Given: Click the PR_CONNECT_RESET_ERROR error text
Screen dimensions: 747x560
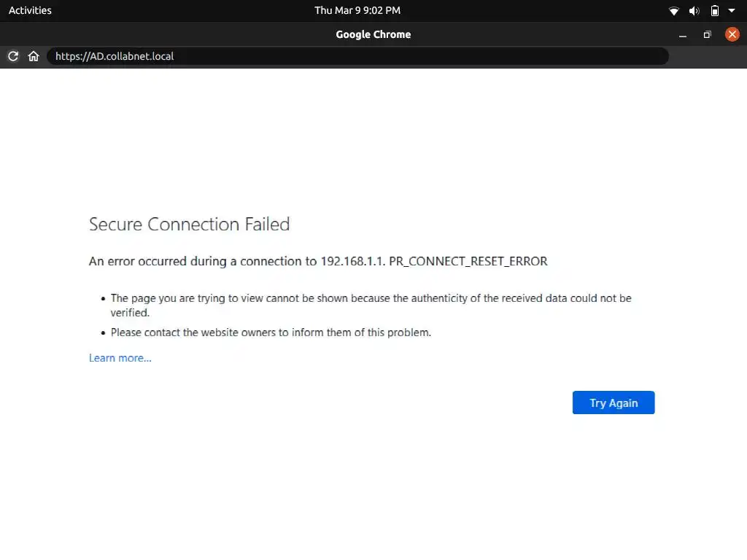Looking at the screenshot, I should click(x=468, y=261).
